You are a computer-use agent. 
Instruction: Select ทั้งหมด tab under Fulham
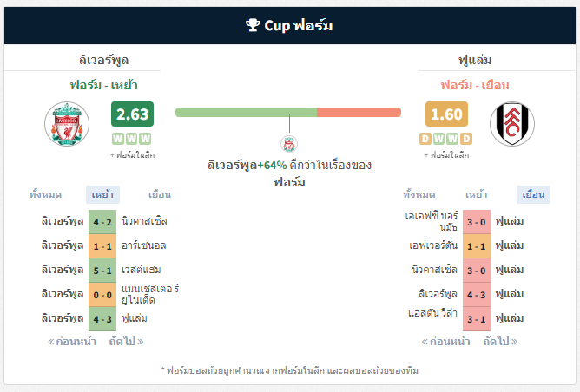pyautogui.click(x=419, y=194)
